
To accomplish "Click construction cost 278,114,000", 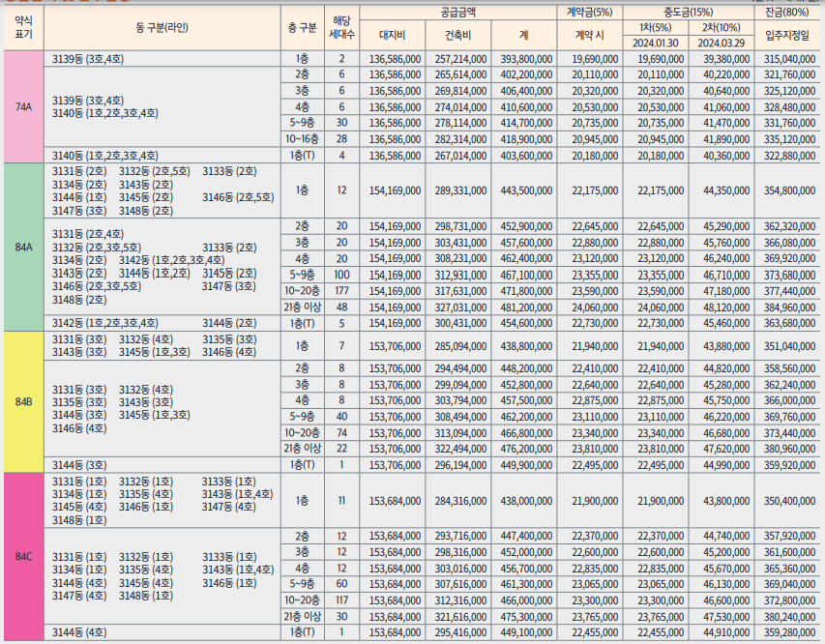I will point(460,123).
